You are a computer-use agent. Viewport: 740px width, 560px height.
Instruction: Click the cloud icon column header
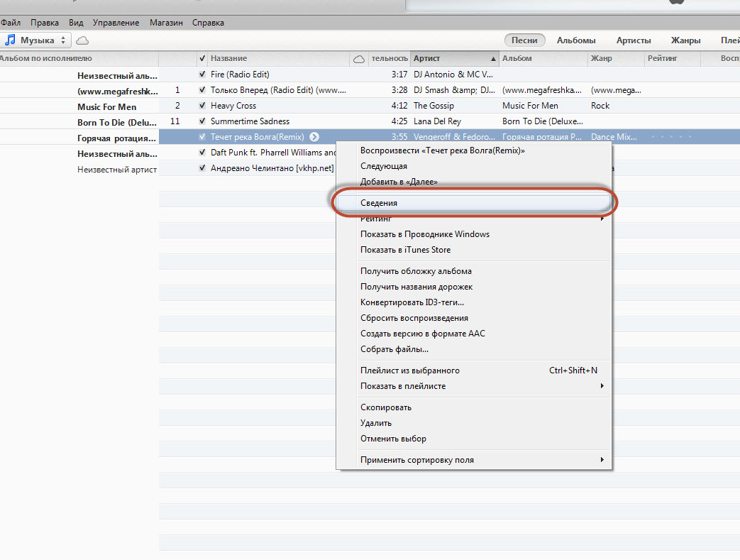point(359,58)
